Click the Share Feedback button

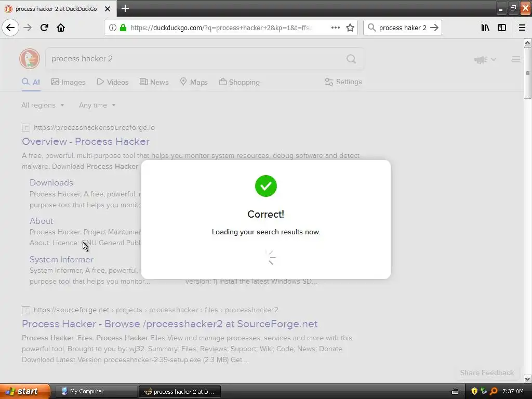pos(487,373)
